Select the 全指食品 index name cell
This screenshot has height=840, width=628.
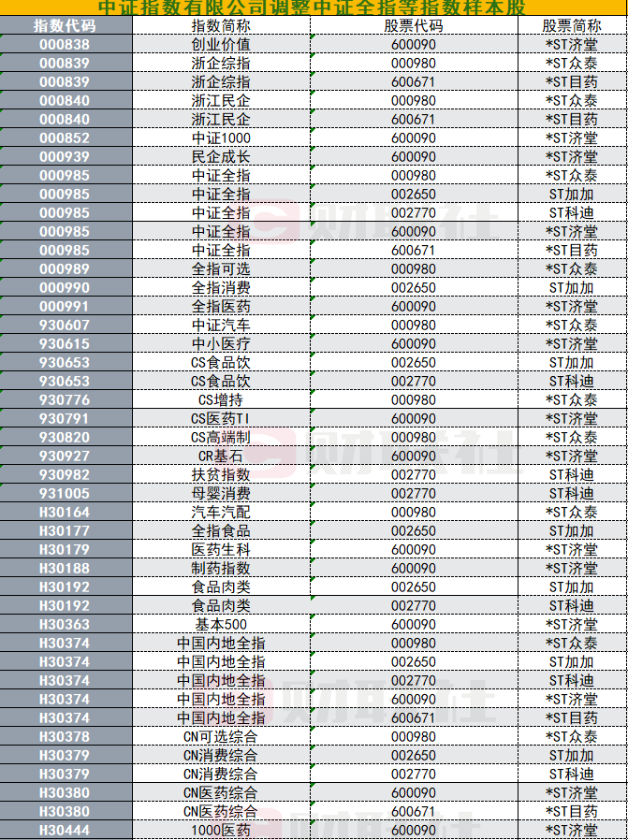(221, 531)
